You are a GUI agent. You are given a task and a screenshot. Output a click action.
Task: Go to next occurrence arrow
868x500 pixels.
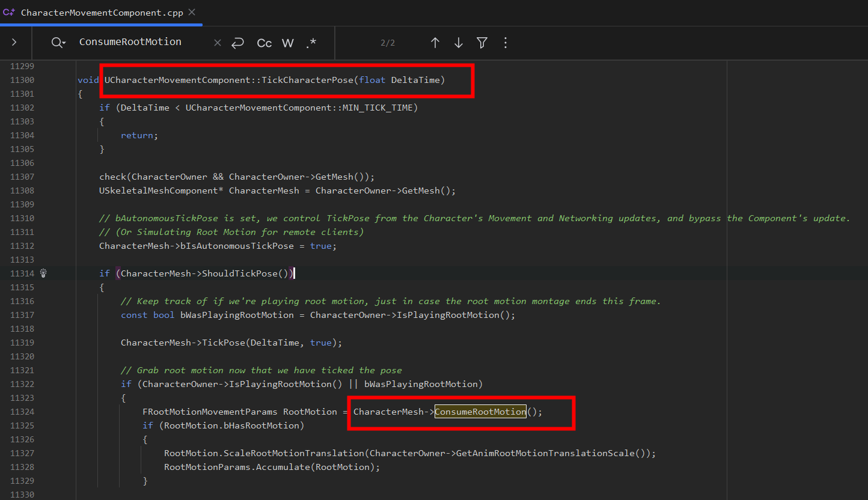459,43
